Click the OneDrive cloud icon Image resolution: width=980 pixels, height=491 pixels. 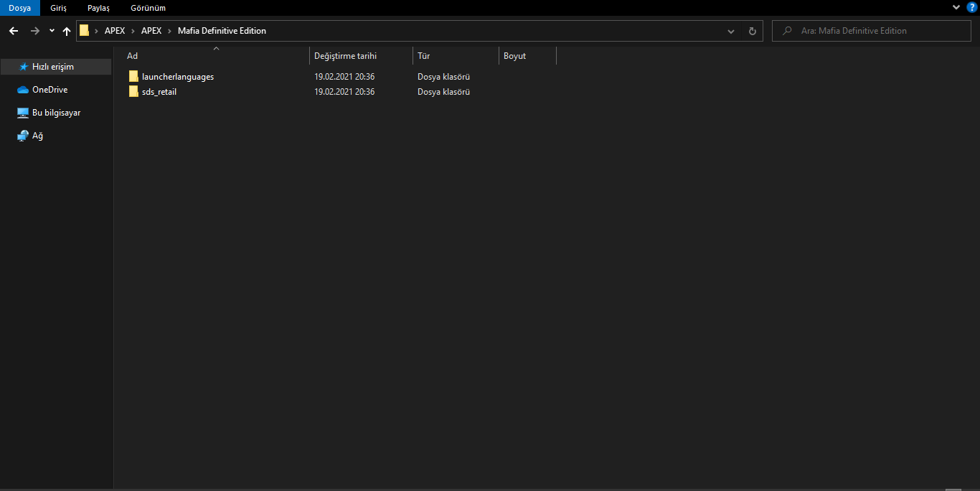[x=23, y=90]
